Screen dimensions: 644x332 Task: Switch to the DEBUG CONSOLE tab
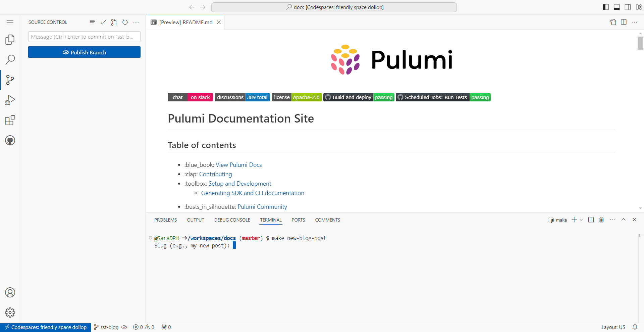click(x=232, y=220)
